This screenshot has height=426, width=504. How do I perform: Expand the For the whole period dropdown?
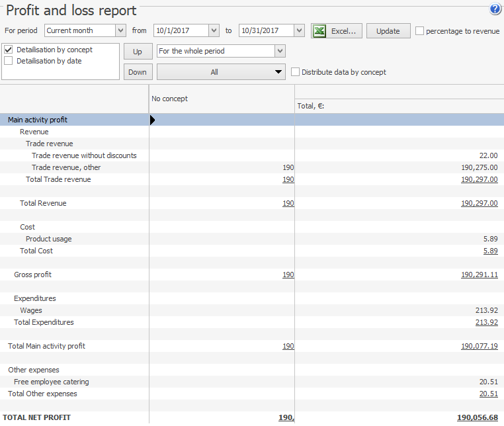[x=280, y=51]
